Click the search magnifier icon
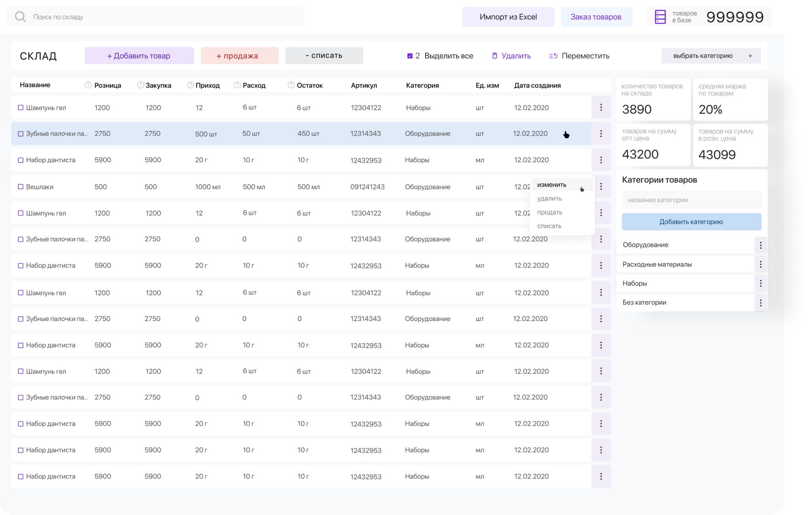This screenshot has width=812, height=515. (20, 17)
